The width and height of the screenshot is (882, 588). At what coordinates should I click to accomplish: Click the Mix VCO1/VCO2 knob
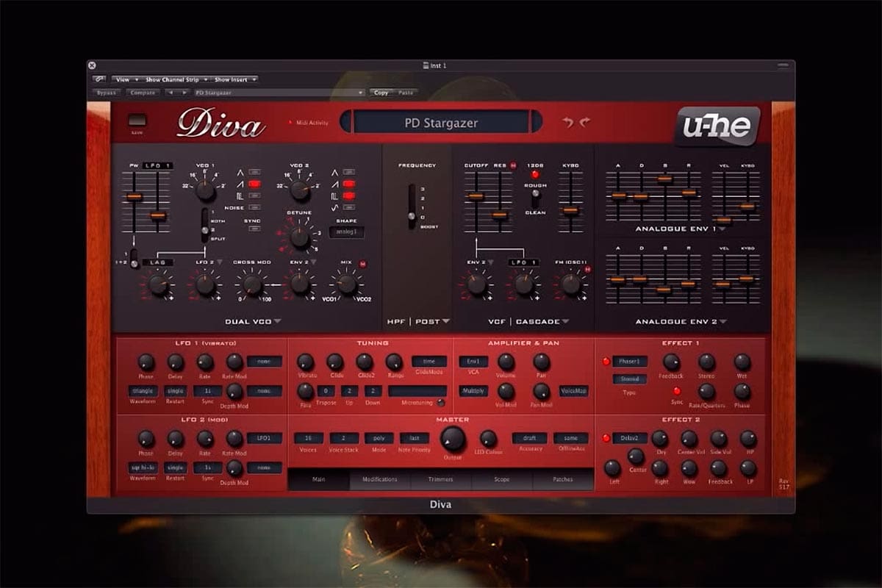click(x=346, y=284)
